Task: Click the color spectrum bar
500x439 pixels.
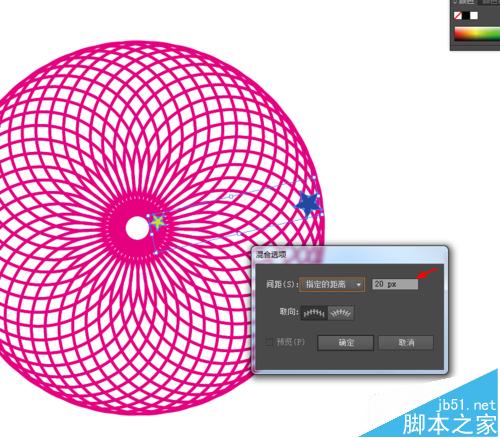Action: point(477,35)
